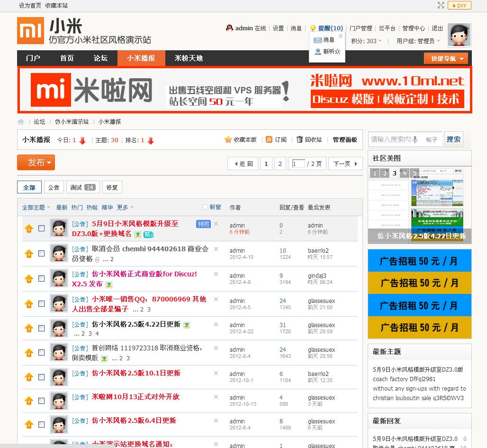
Task: Click the 返回 back button
Action: [243, 164]
